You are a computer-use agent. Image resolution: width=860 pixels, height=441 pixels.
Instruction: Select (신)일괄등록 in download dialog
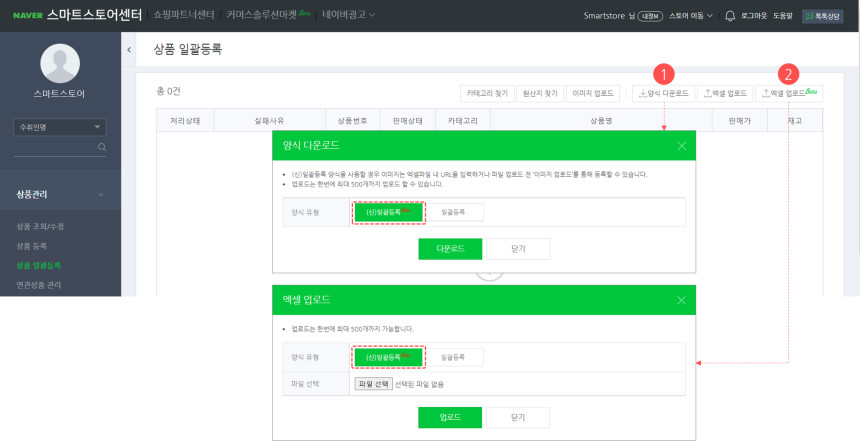[388, 212]
